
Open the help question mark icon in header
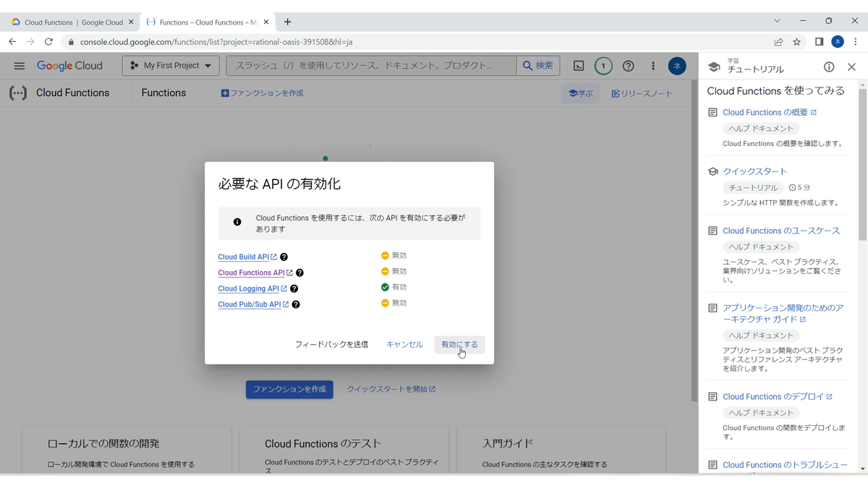pos(629,66)
